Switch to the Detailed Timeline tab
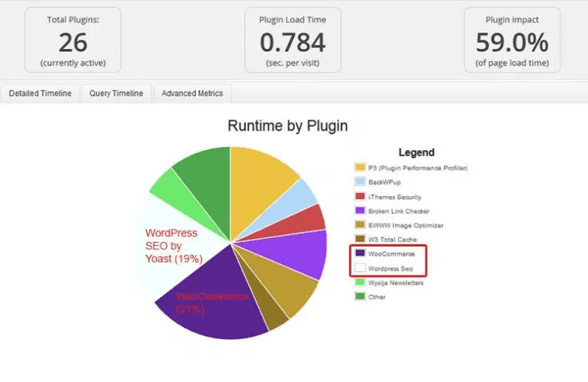Viewport: 588px width, 382px height. (40, 93)
